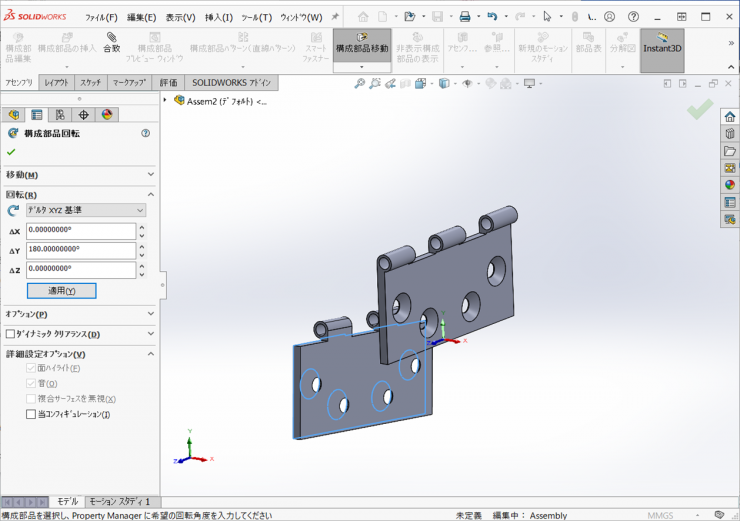Open SOLIDWORKS Resources home icon in task pane
The image size is (740, 521).
pyautogui.click(x=729, y=117)
